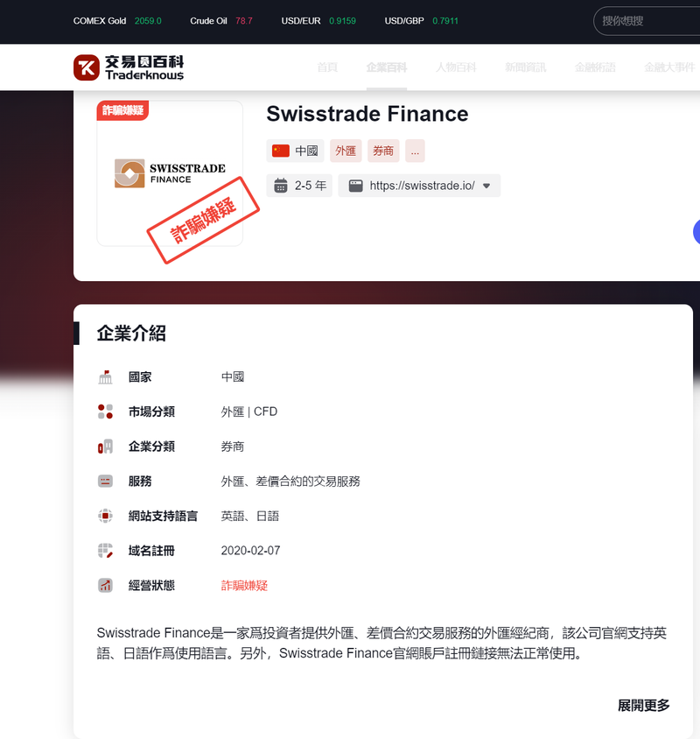Focus the 搜你想搜 search field
The width and height of the screenshot is (700, 739).
point(647,21)
